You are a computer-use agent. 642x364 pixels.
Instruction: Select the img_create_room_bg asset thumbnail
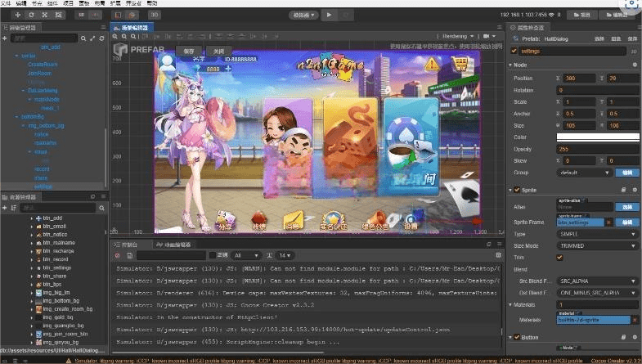(38, 309)
